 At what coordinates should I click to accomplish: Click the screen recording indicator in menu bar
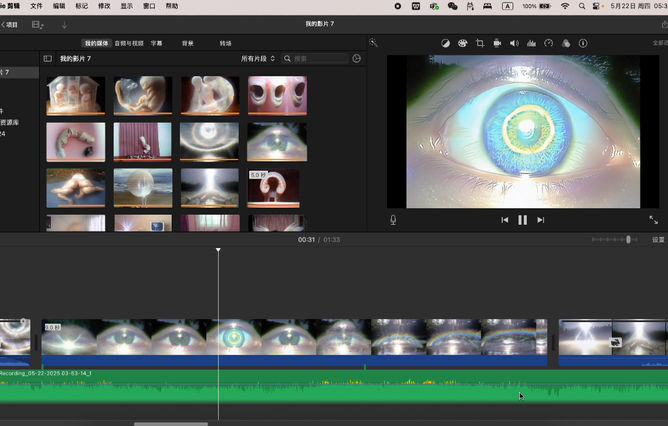tap(397, 6)
